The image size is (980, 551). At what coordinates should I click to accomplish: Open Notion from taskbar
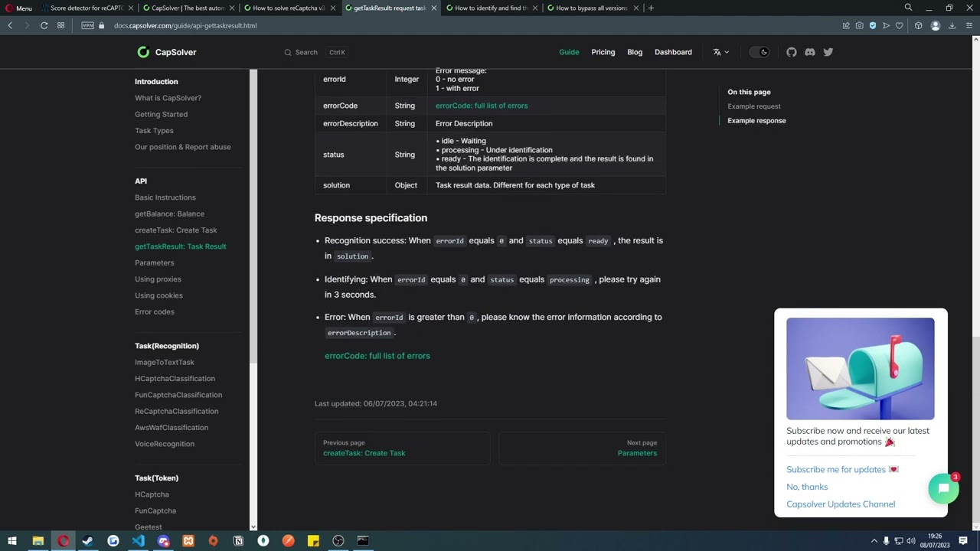tap(238, 541)
